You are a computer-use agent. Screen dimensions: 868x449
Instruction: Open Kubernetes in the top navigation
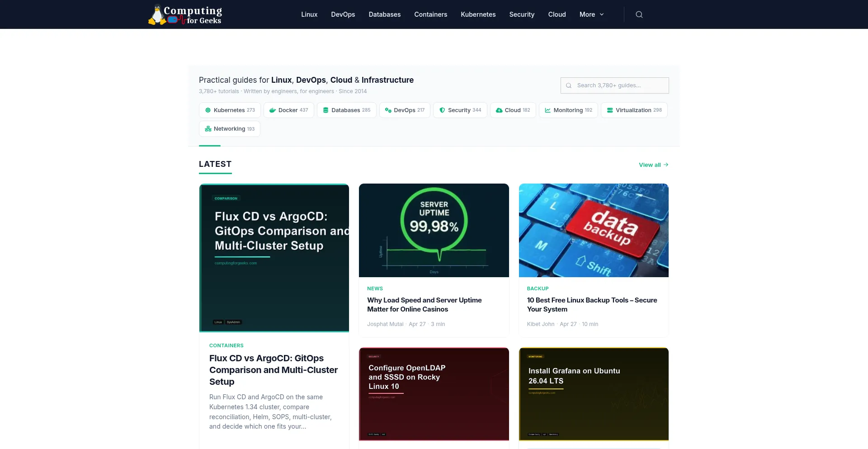tap(478, 14)
